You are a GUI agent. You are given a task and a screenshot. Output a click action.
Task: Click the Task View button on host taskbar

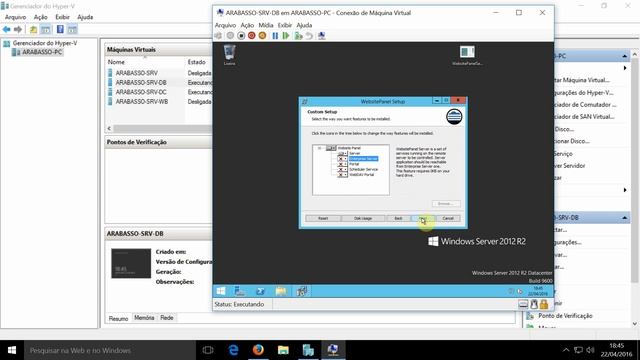point(208,350)
